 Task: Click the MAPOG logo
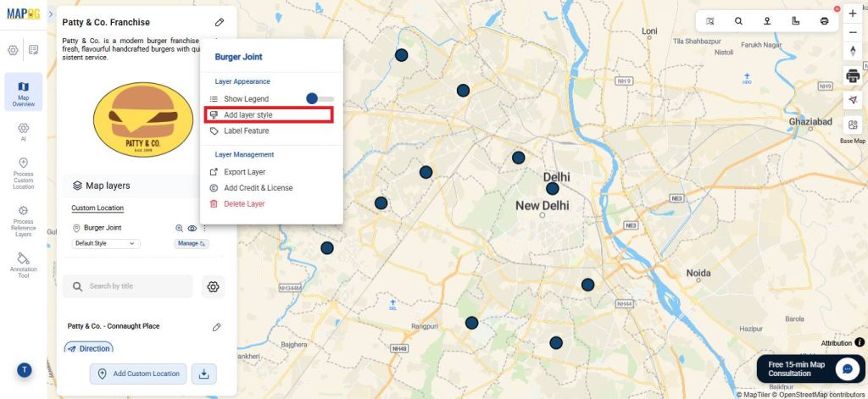click(23, 14)
